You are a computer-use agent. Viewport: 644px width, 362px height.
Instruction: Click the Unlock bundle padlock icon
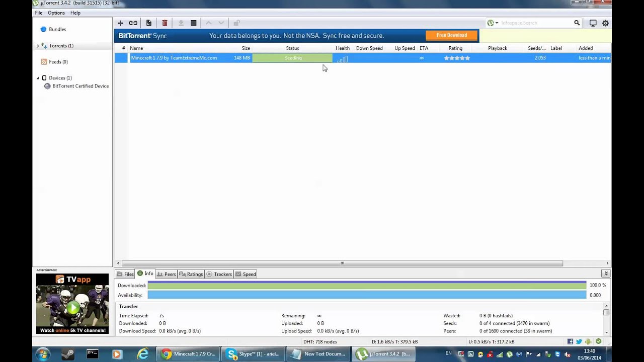pyautogui.click(x=236, y=23)
